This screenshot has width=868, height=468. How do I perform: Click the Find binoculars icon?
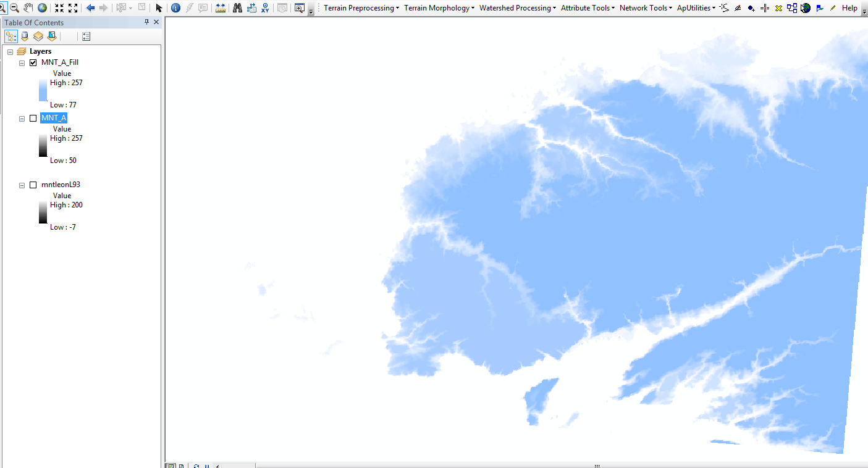[x=237, y=8]
